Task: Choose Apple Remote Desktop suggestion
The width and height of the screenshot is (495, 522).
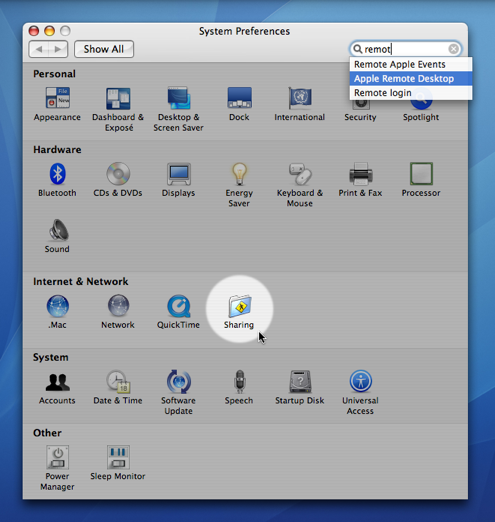Action: pos(411,79)
